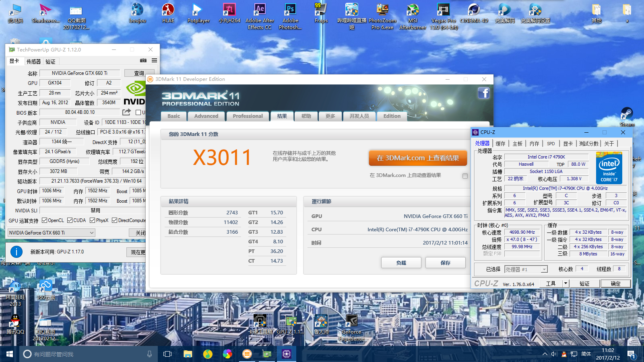The width and height of the screenshot is (644, 362).
Task: Toggle the CUDA checkbox in GPU-Z
Action: [x=70, y=220]
